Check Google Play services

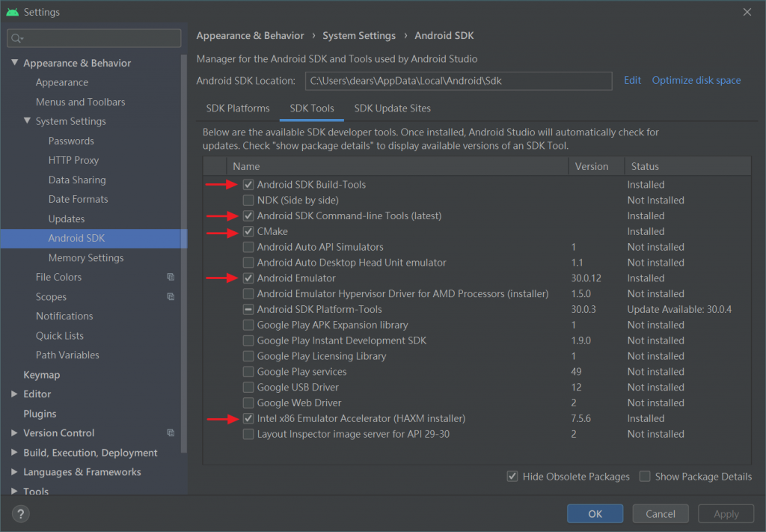point(248,372)
